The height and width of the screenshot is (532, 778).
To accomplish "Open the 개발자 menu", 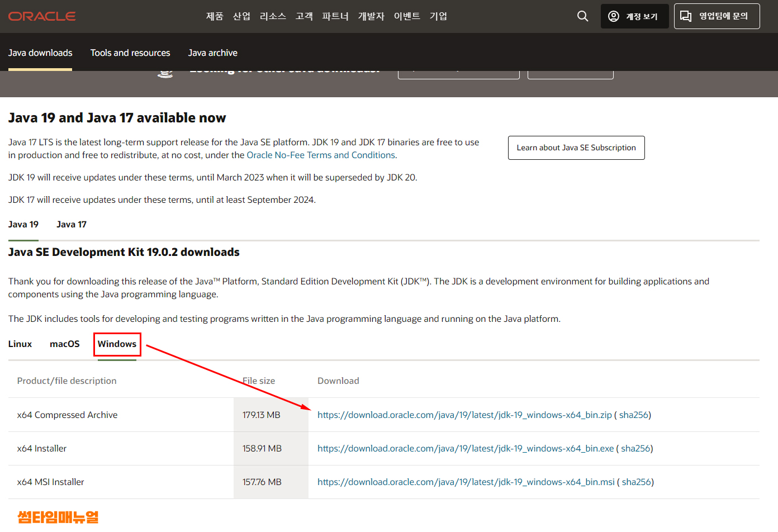I will click(371, 16).
